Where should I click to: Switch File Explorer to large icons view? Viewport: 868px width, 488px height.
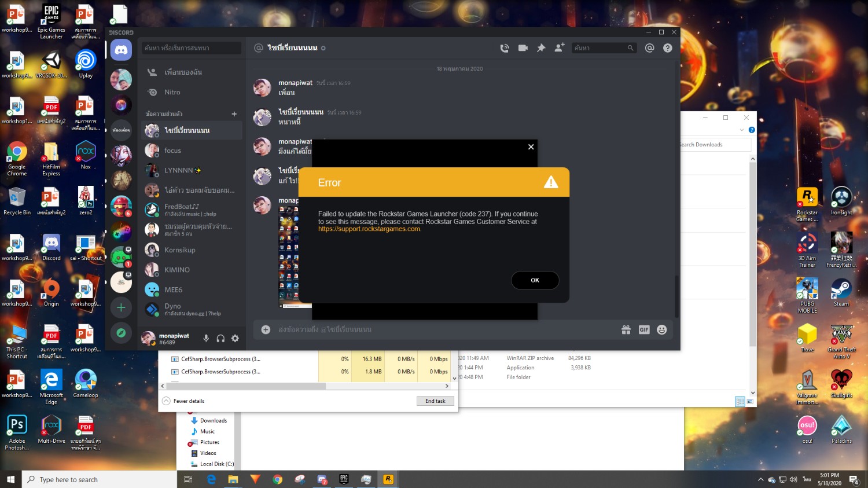pos(750,401)
